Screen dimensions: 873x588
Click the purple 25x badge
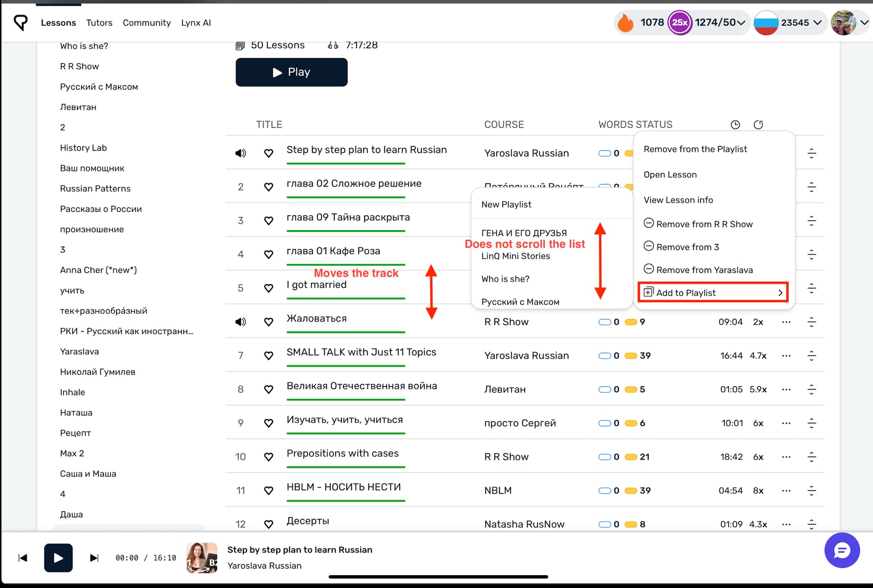pos(679,22)
